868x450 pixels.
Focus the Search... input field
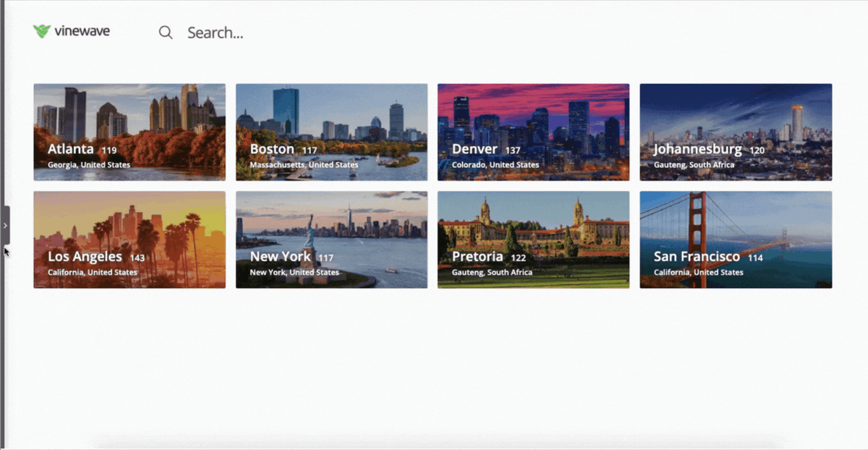pos(215,33)
